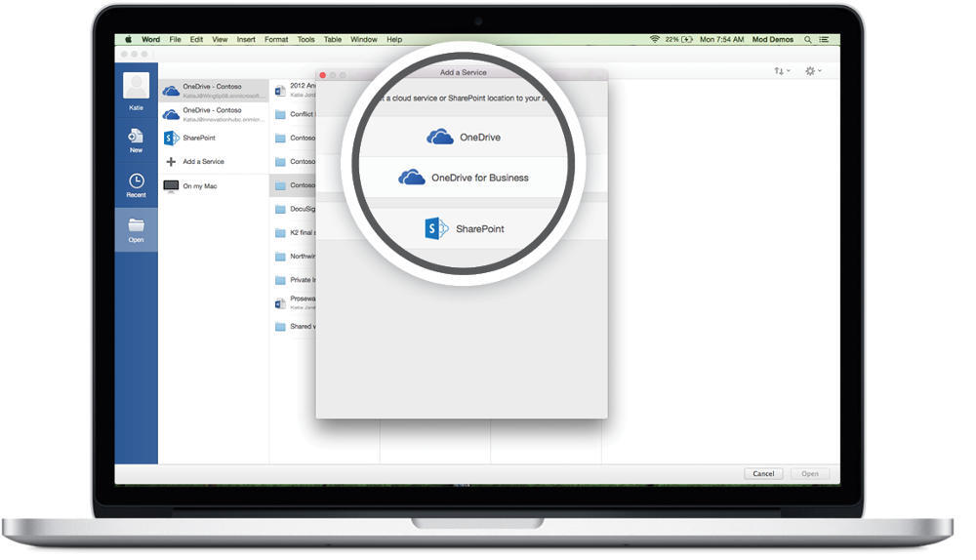Open the Format menu
976x560 pixels.
(x=276, y=39)
